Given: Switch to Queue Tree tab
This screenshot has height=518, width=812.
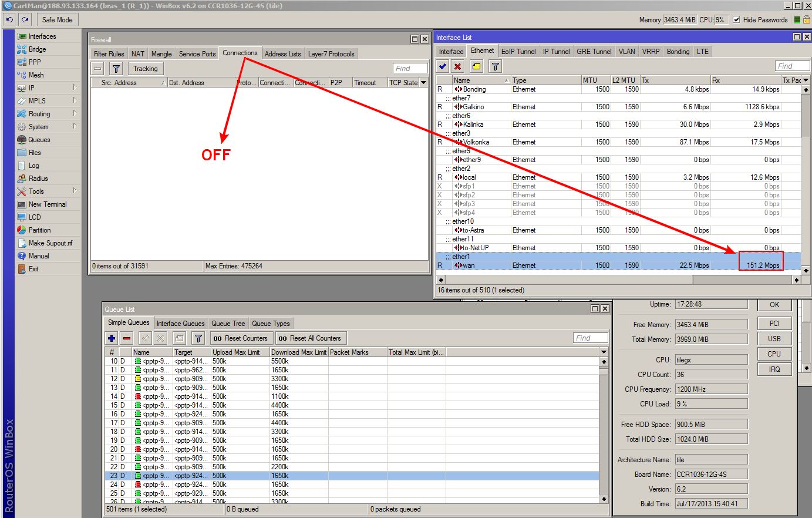Looking at the screenshot, I should (x=228, y=323).
